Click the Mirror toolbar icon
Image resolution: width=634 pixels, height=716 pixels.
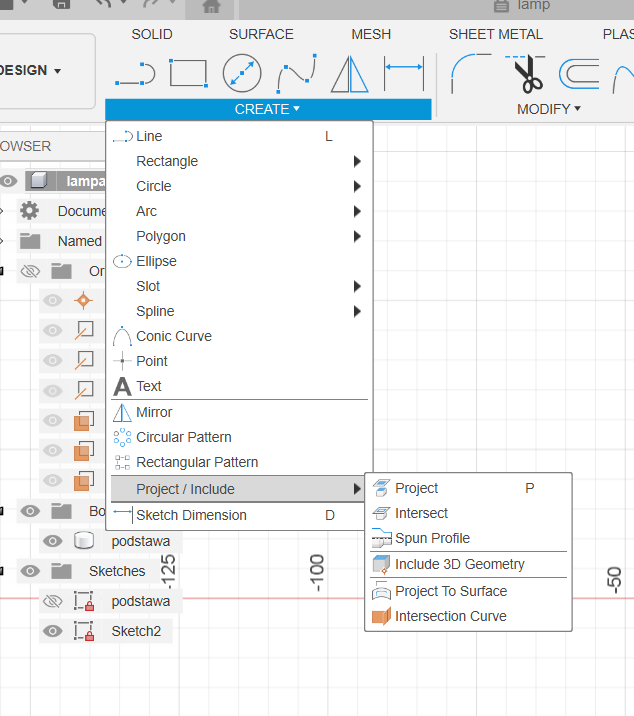349,73
